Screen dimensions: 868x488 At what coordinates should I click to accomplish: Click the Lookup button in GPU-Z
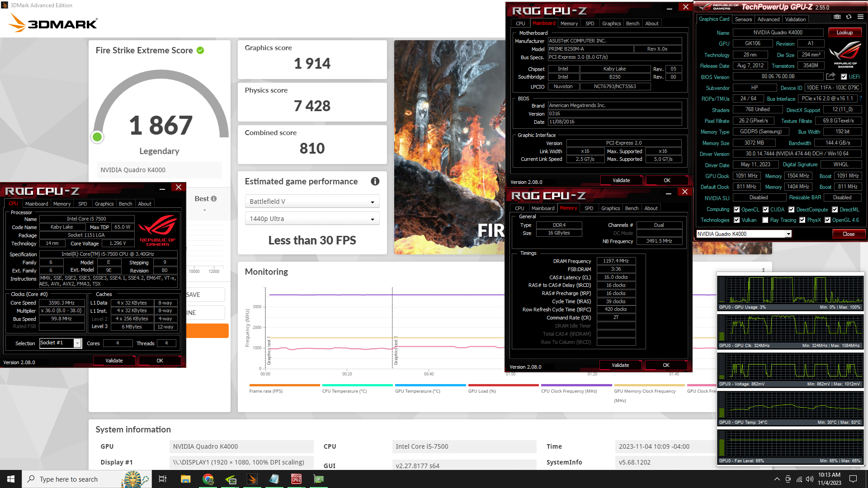844,33
